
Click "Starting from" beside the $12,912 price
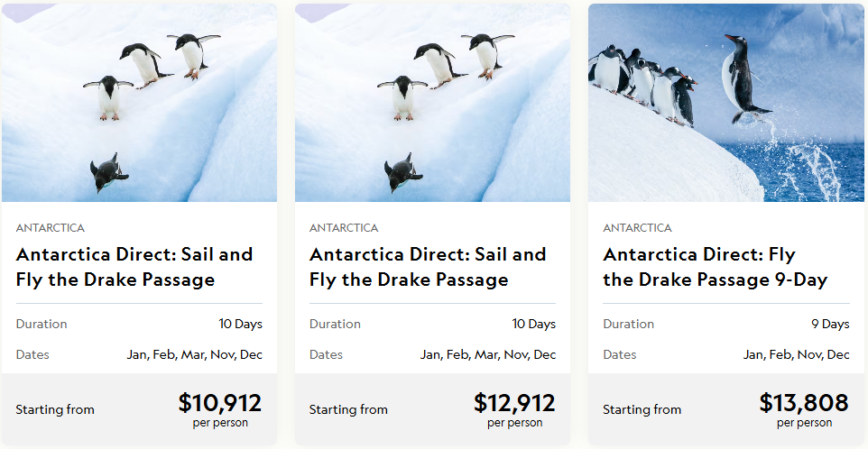(x=348, y=409)
